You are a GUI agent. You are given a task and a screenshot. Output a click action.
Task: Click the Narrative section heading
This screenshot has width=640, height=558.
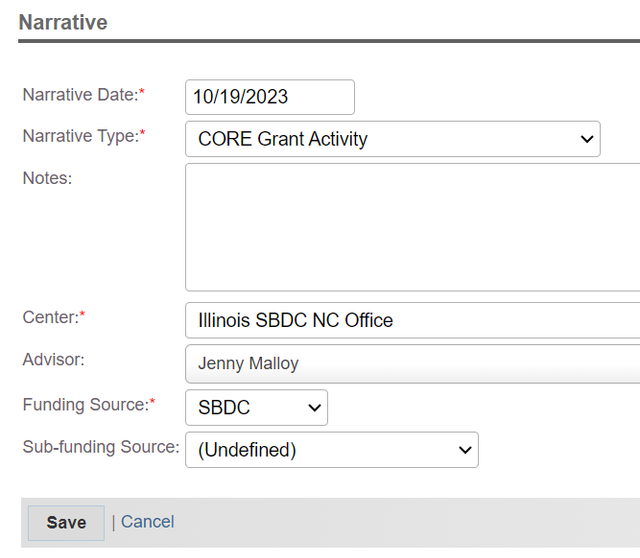point(63,22)
